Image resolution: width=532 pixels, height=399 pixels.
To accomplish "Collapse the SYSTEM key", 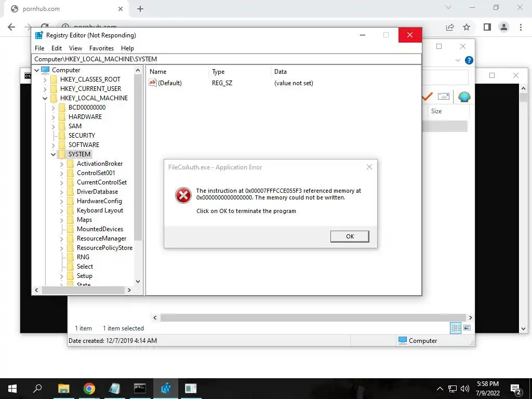I will click(54, 154).
